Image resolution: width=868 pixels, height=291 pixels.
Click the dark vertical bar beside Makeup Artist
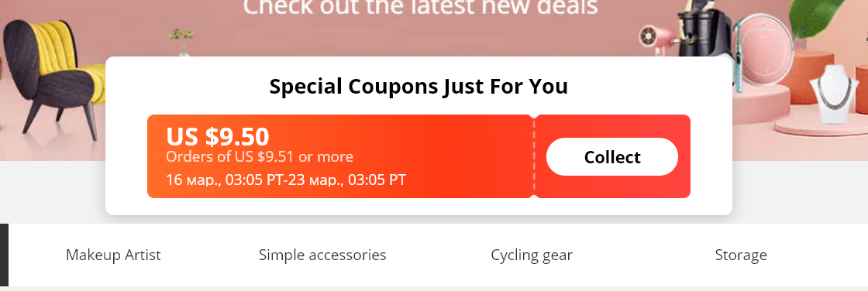coord(4,255)
